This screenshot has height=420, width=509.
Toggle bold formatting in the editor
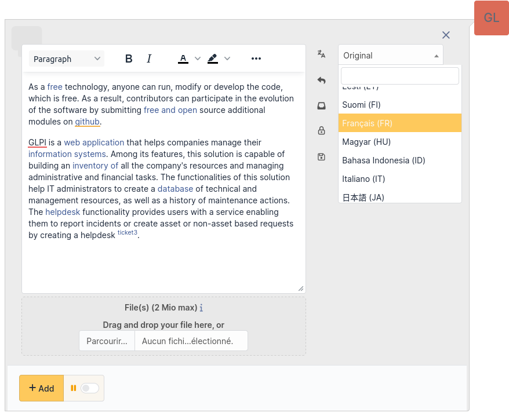coord(129,59)
